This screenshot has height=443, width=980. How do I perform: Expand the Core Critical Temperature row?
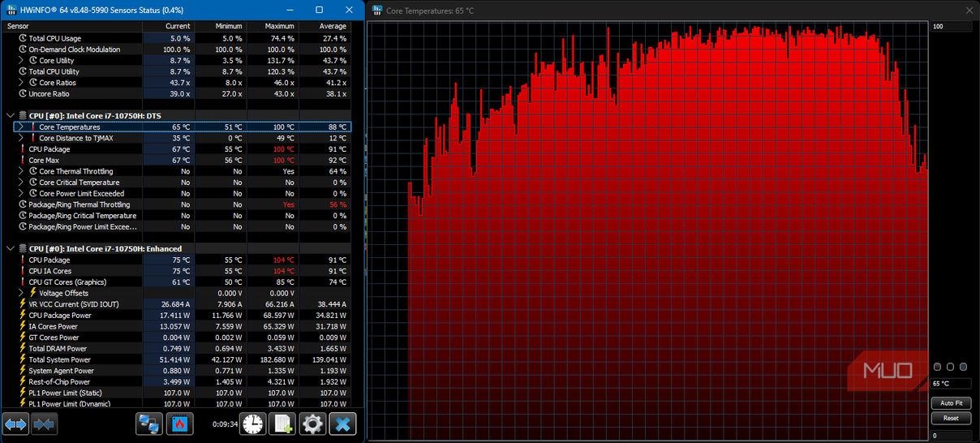click(x=22, y=183)
